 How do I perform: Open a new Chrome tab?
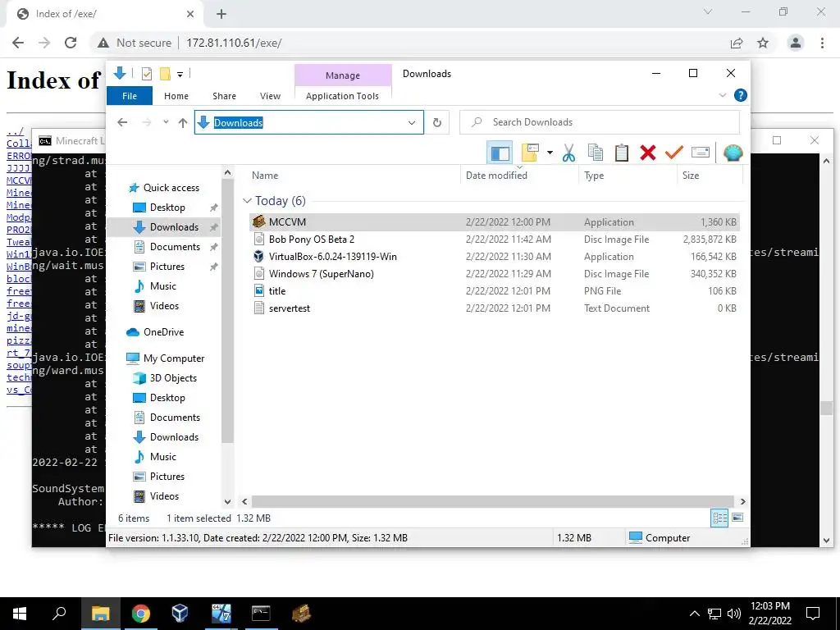pos(221,15)
